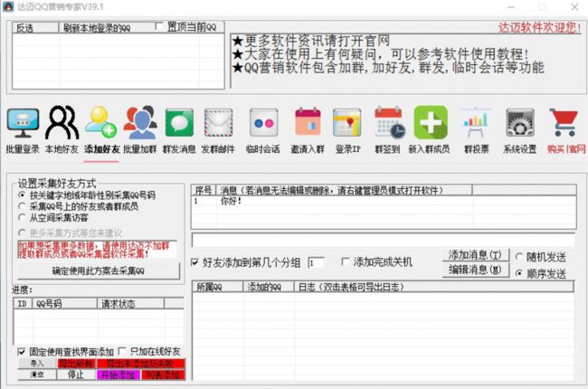Viewport: 588px width, 389px height.
Task: Enable the 置顶当前QQ checkbox
Action: click(159, 26)
